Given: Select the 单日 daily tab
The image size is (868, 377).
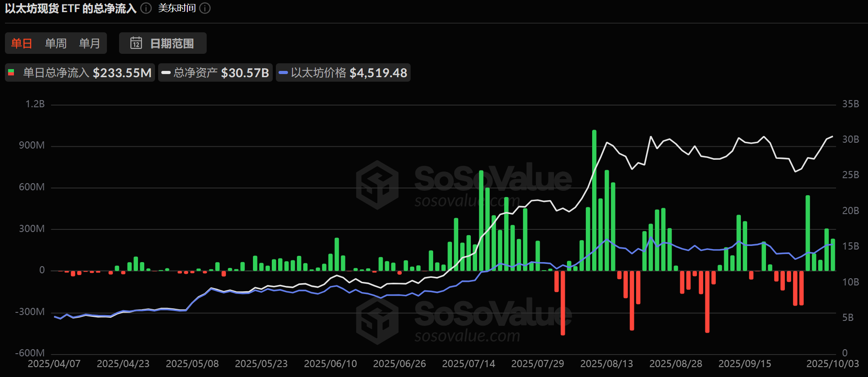Looking at the screenshot, I should click(22, 43).
